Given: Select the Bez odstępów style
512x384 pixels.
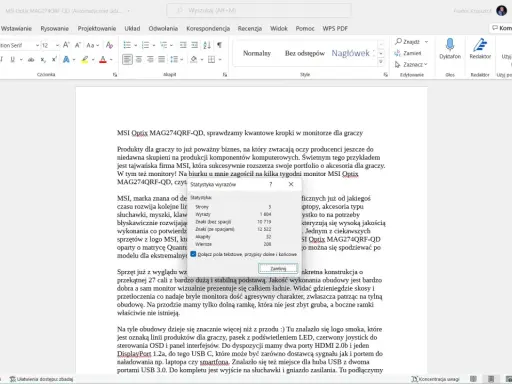Looking at the screenshot, I should 305,53.
